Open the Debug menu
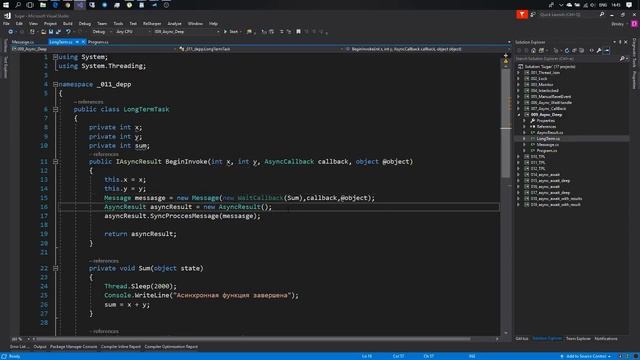The height and width of the screenshot is (360, 640). coord(84,24)
